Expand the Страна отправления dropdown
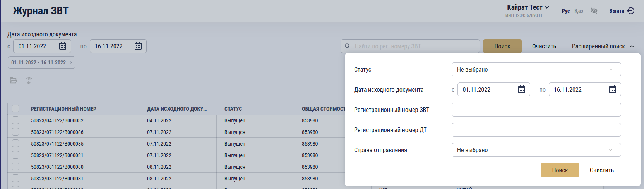The height and width of the screenshot is (189, 644). click(x=536, y=150)
